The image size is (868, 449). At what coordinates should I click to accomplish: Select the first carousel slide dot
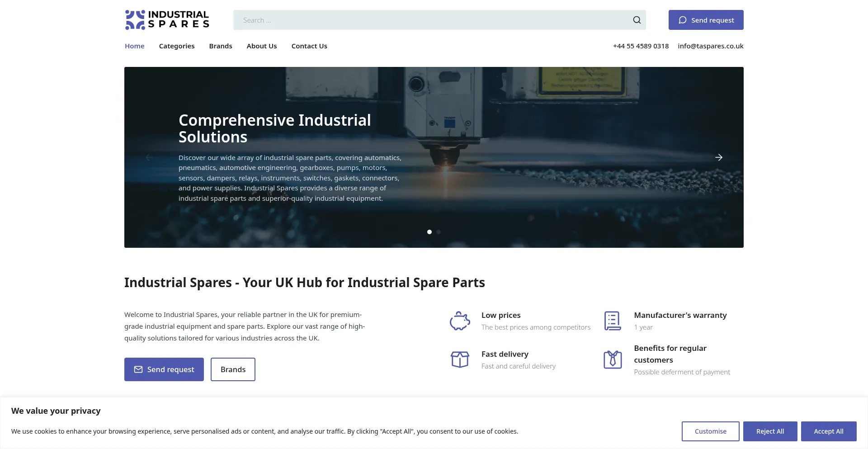click(x=429, y=232)
